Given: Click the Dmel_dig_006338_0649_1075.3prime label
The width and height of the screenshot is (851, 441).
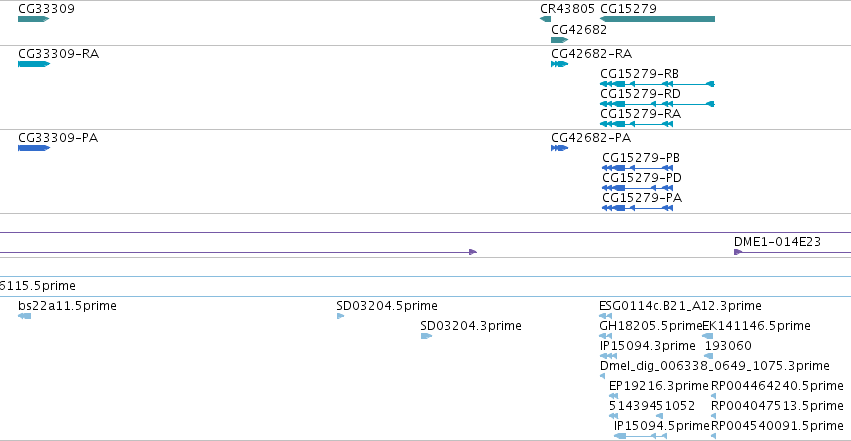Looking at the screenshot, I should [715, 366].
